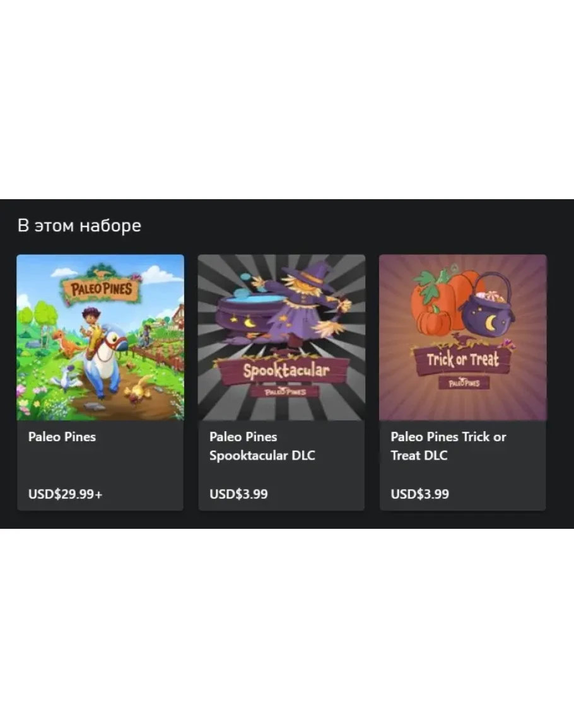Click small Paleo Pines badge under Spooktacular banner

point(285,391)
